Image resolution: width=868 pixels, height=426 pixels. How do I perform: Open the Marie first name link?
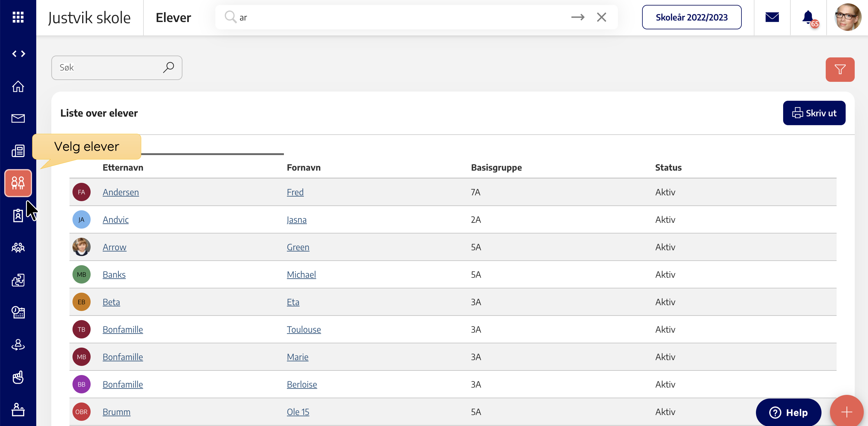click(x=297, y=357)
